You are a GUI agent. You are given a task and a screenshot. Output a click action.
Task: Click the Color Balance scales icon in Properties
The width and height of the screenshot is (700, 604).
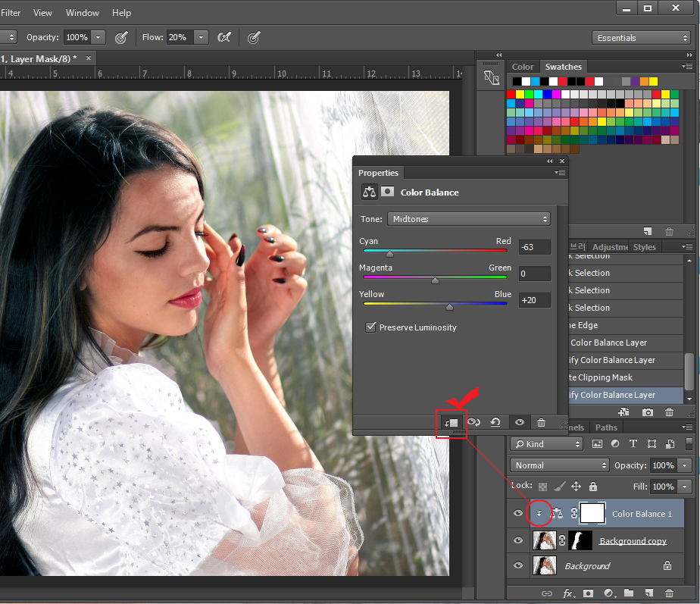point(369,192)
